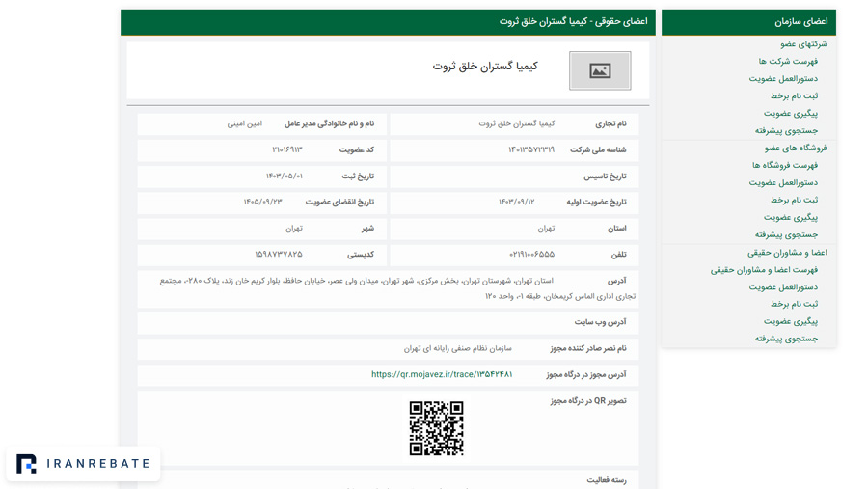The width and height of the screenshot is (868, 489).
Task: Click the آدرس وب سایت label
Action: (600, 322)
